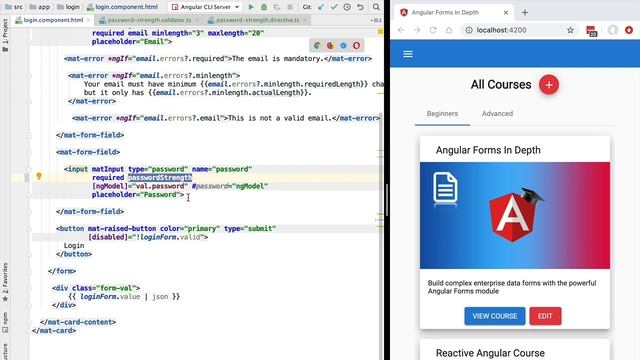Show hidden editor tabs list
Screen dimensions: 640x360
tap(376, 20)
